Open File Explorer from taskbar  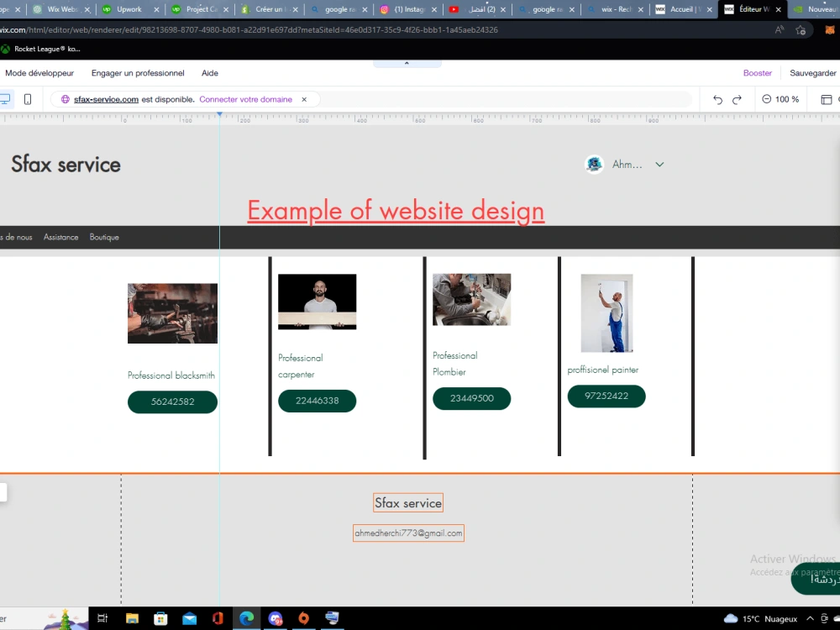(x=132, y=618)
